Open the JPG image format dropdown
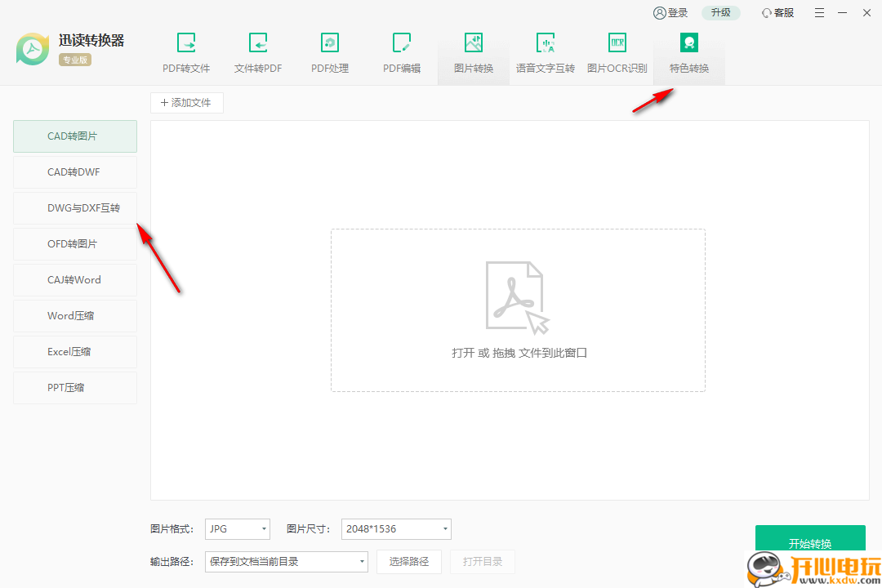 [237, 528]
